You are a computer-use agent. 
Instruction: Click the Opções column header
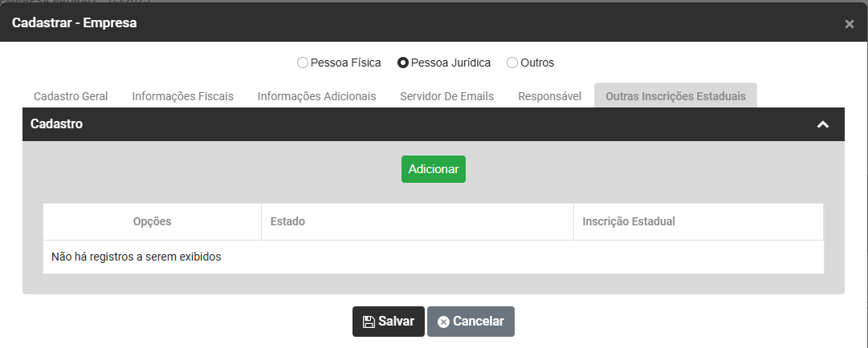[152, 221]
